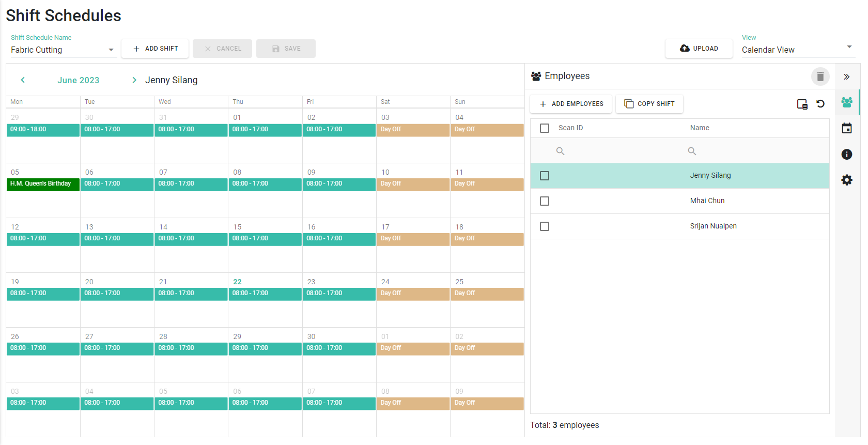Click the column chooser icon above employee list

point(802,104)
